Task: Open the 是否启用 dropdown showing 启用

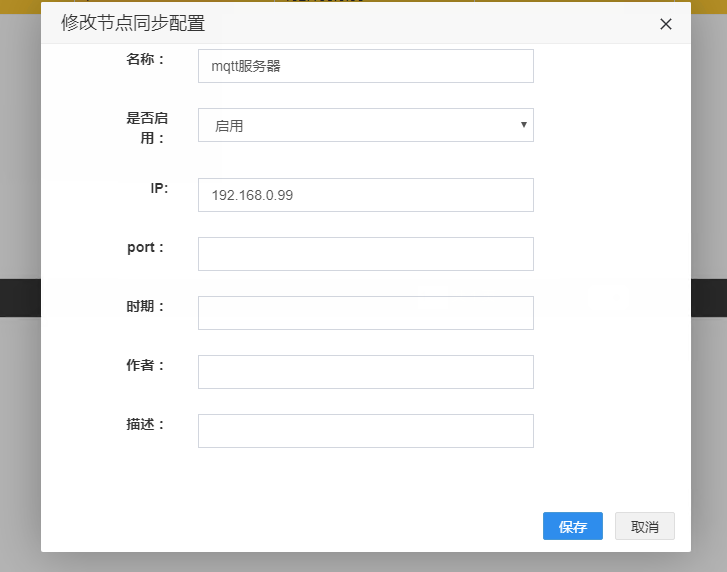Action: (366, 125)
